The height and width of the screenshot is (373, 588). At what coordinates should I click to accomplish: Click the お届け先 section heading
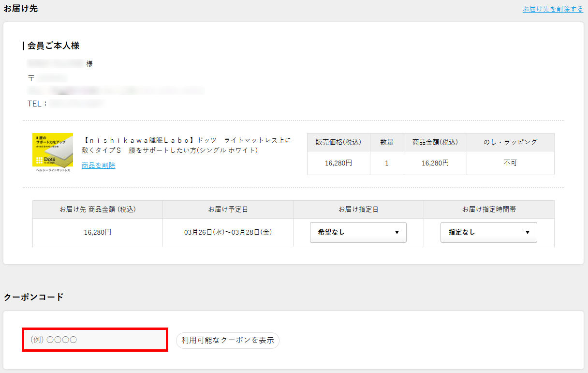coord(20,9)
